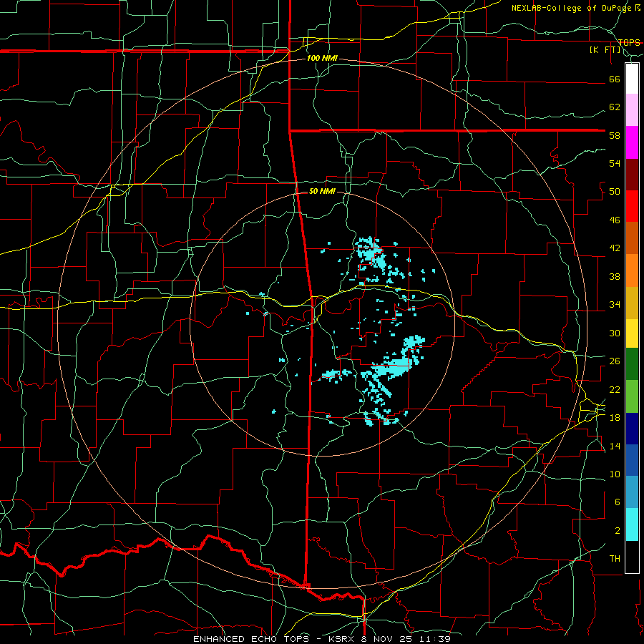Click the "TH" legend label

click(615, 559)
